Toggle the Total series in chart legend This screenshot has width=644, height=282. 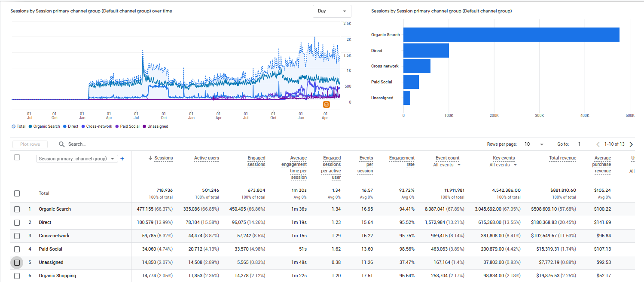tap(19, 126)
